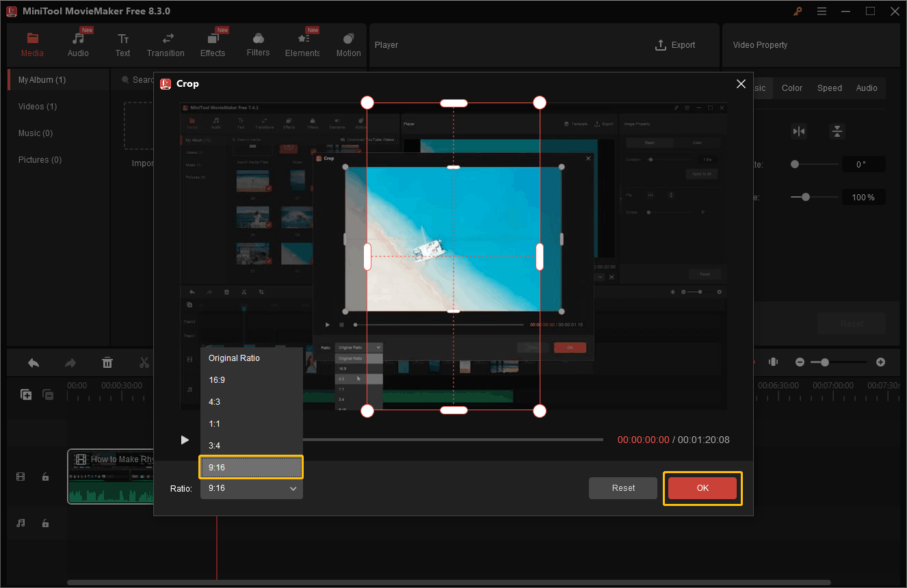907x588 pixels.
Task: Switch to Audio tab in Video Property
Action: [x=867, y=88]
